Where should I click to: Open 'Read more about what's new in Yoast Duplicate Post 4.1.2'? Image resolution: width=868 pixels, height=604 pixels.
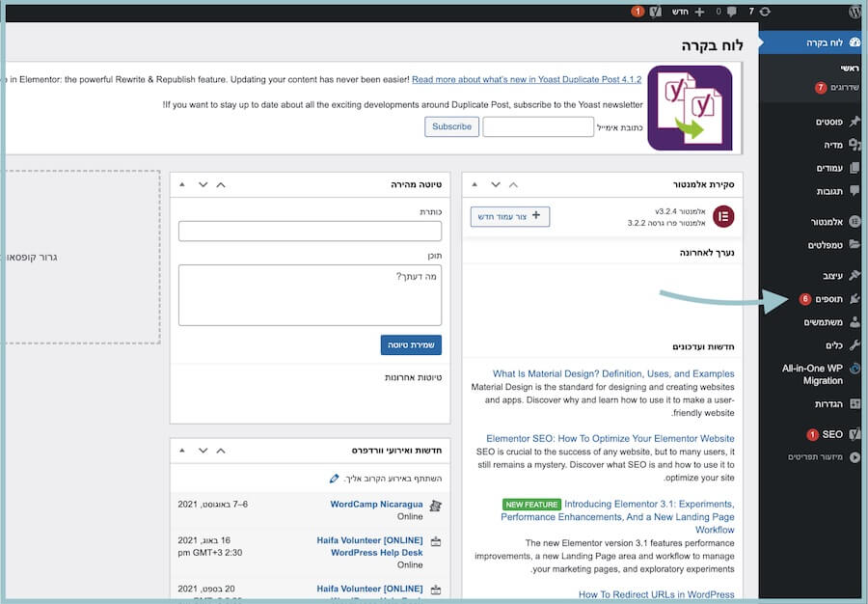527,79
